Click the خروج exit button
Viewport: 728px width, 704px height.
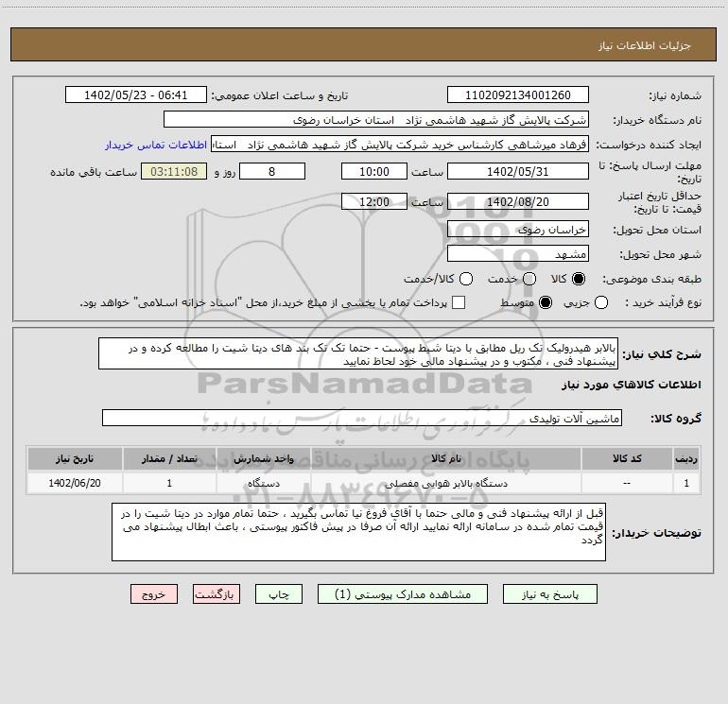(x=154, y=594)
